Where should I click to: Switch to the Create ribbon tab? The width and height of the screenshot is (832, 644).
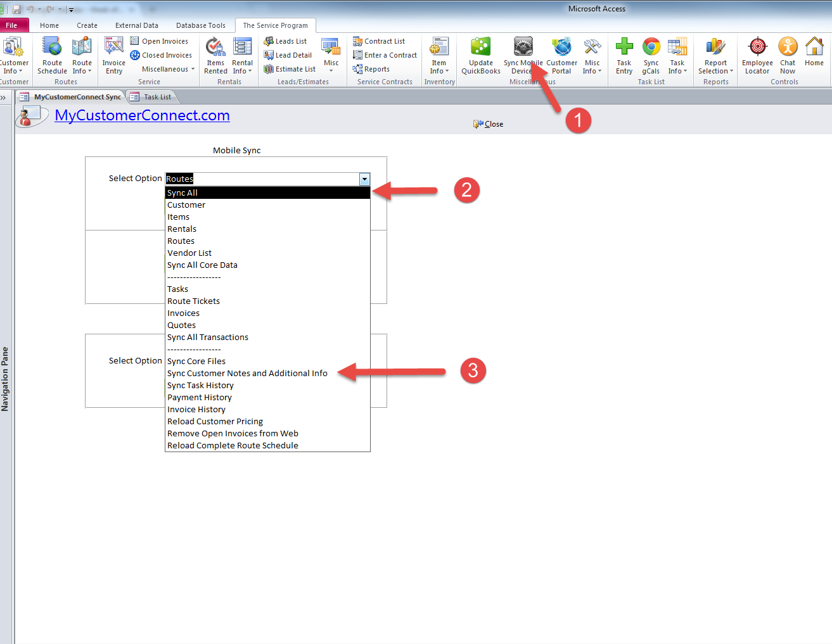[87, 25]
